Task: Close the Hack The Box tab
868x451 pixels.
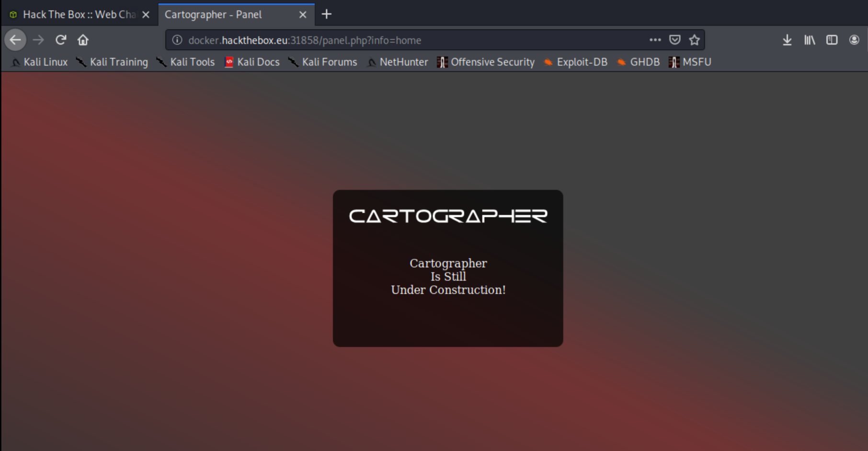Action: tap(146, 14)
